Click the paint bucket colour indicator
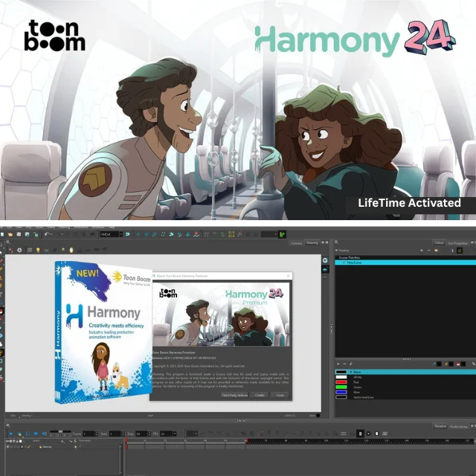The image size is (476, 476). pyautogui.click(x=461, y=364)
